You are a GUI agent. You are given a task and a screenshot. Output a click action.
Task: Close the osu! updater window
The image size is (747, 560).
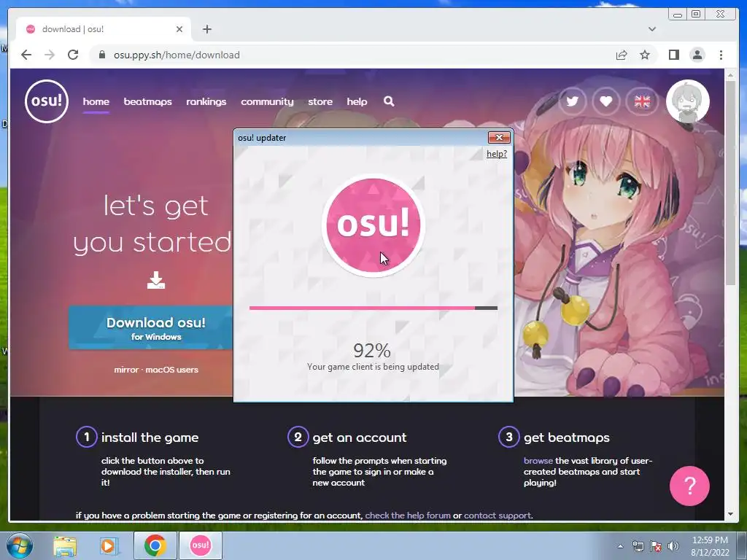pyautogui.click(x=499, y=138)
